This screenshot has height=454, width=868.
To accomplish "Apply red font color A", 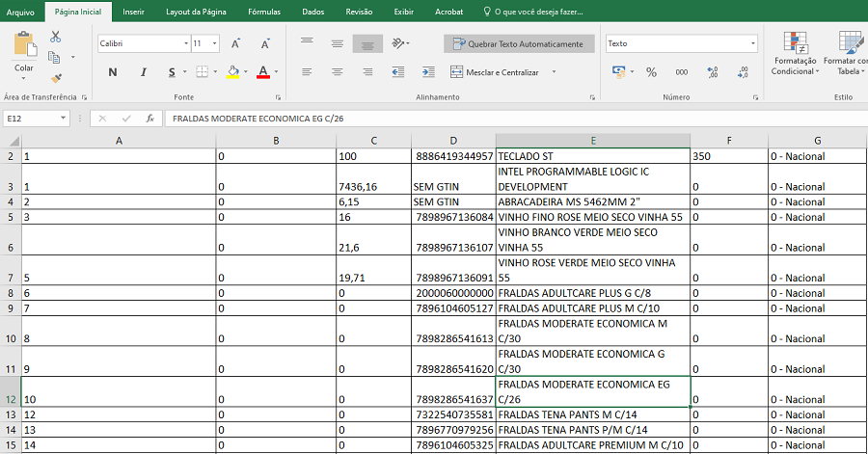I will [263, 72].
